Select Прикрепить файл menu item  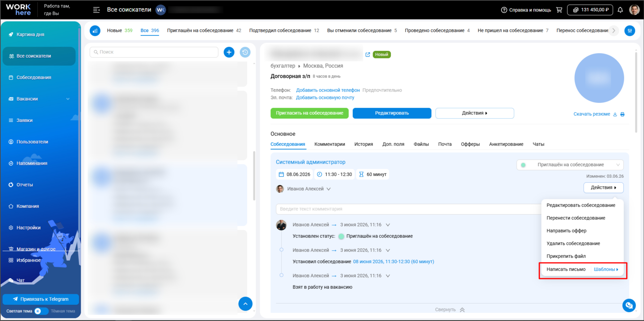[x=566, y=256]
